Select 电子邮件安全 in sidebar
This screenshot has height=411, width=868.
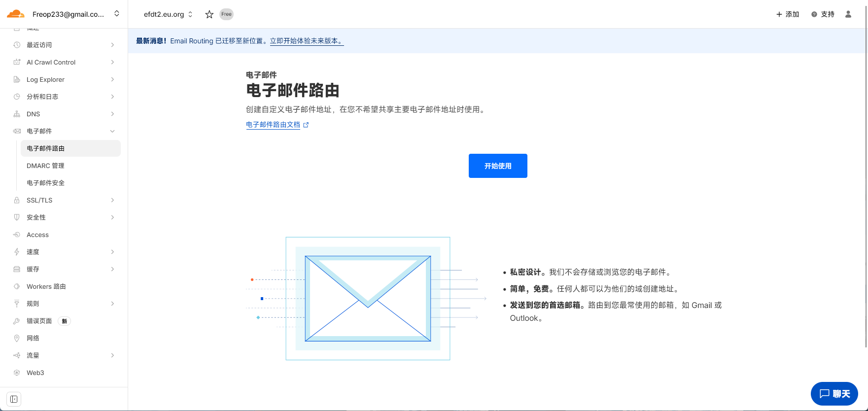pos(45,183)
